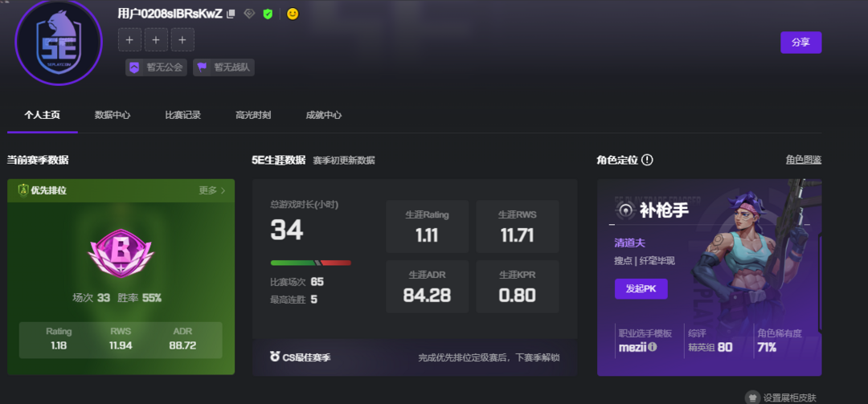Click the 优先排位 rank shield icon
Viewport: 868px width, 404px height.
(x=23, y=190)
